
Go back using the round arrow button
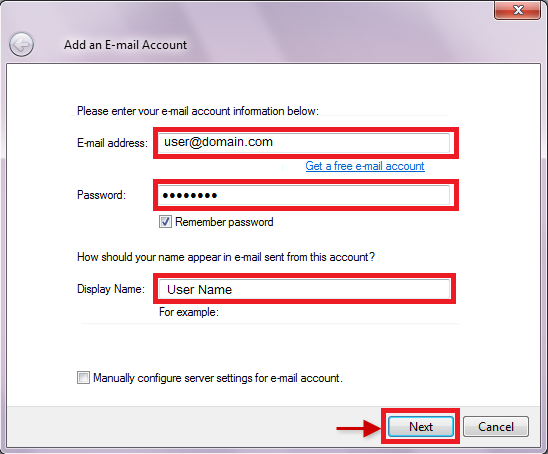[21, 44]
